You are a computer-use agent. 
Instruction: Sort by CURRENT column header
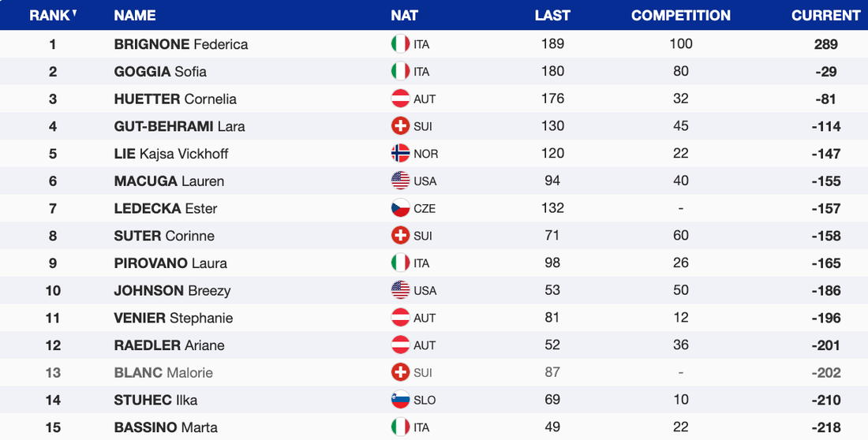pyautogui.click(x=825, y=15)
